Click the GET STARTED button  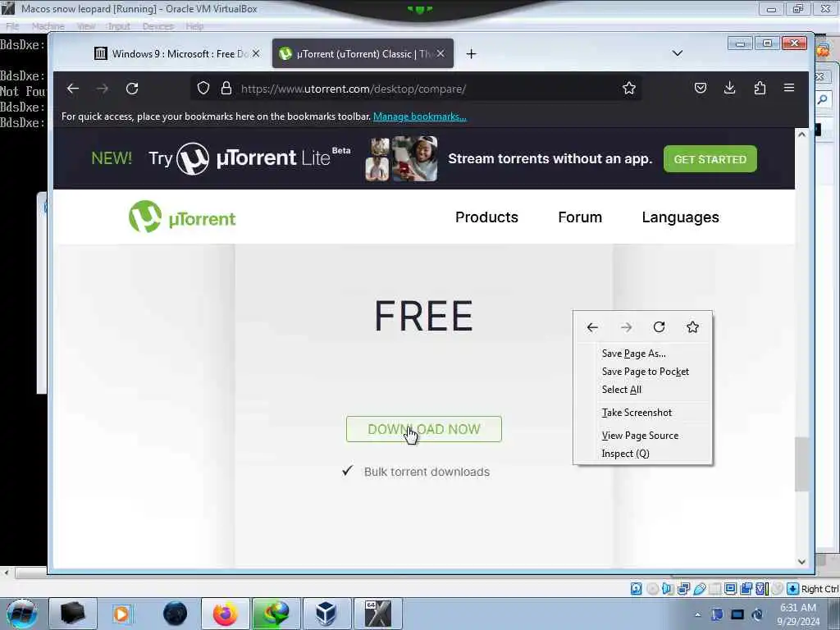point(710,159)
